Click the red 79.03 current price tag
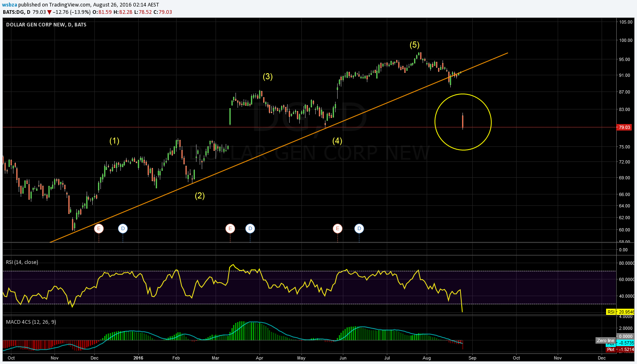The height and width of the screenshot is (364, 637). tap(624, 127)
